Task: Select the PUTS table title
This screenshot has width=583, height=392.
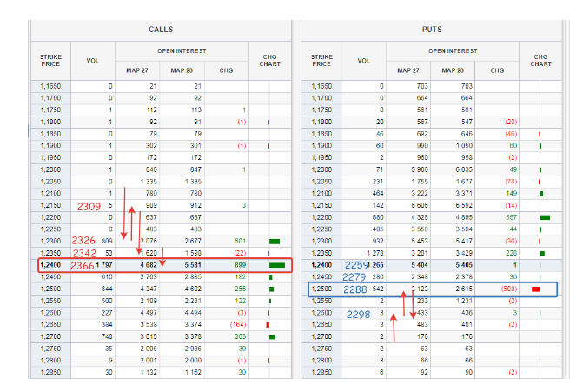Action: coord(431,30)
